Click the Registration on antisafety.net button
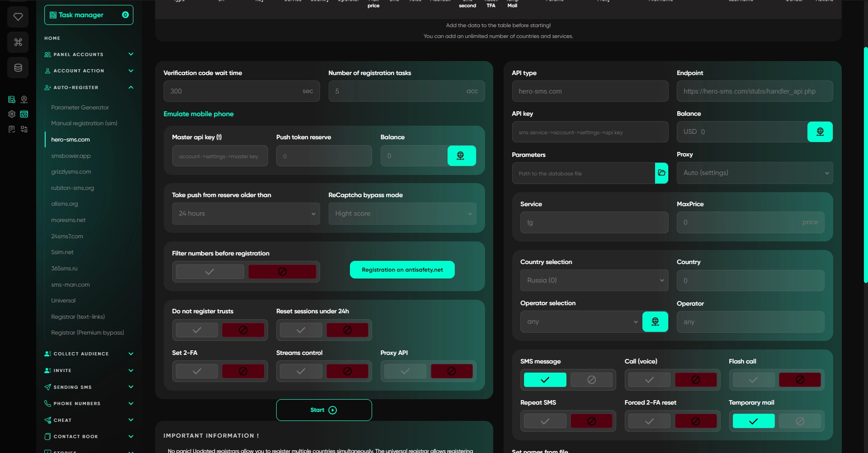868x453 pixels. pyautogui.click(x=402, y=270)
